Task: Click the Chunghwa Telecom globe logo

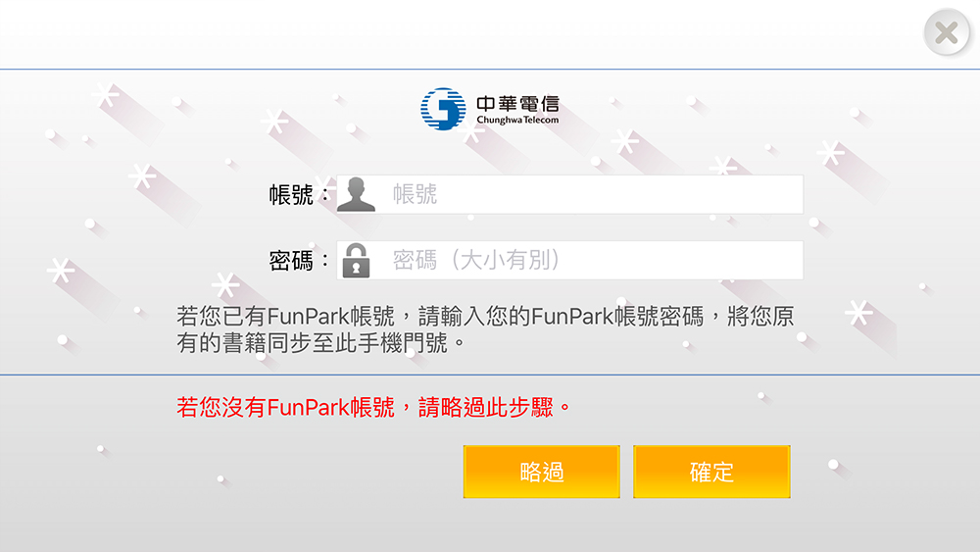Action: 443,109
